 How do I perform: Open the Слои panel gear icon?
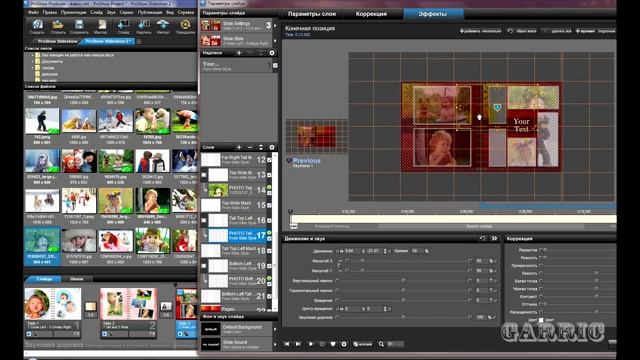pyautogui.click(x=272, y=147)
